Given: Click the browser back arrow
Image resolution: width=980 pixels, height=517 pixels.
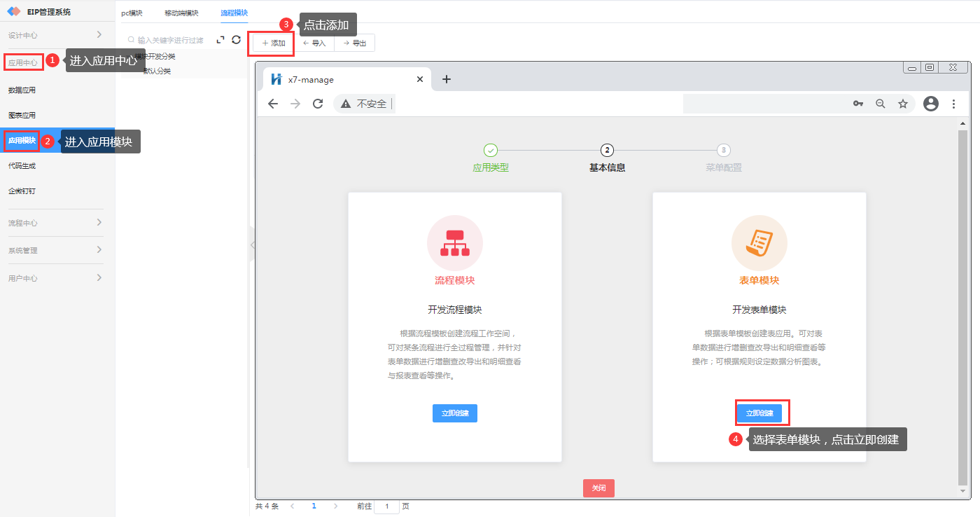Looking at the screenshot, I should [273, 104].
